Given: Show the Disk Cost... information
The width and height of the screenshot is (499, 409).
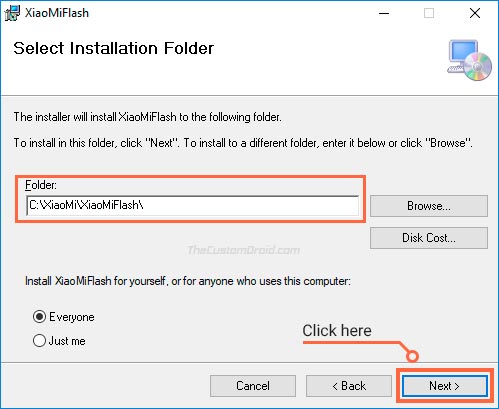Looking at the screenshot, I should click(x=429, y=238).
